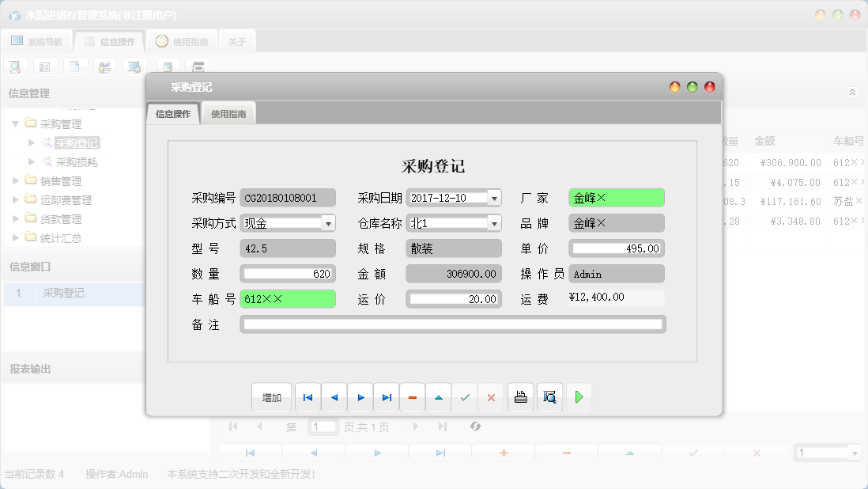Cancel entry with the red X icon
The image size is (868, 489).
pos(491,396)
